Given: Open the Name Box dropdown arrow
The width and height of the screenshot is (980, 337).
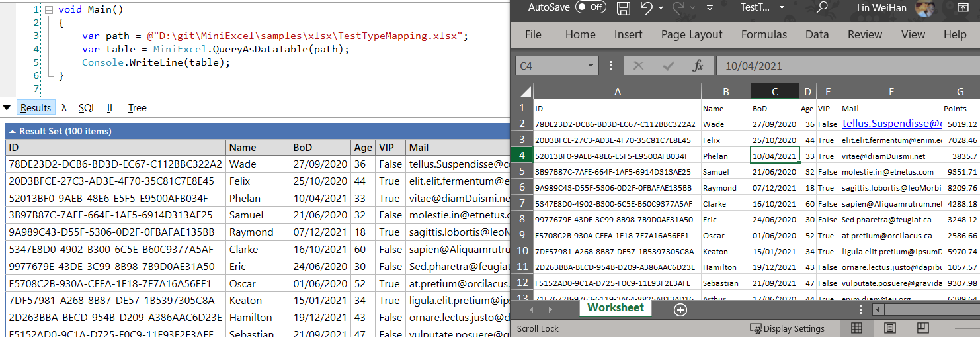Looking at the screenshot, I should 591,66.
